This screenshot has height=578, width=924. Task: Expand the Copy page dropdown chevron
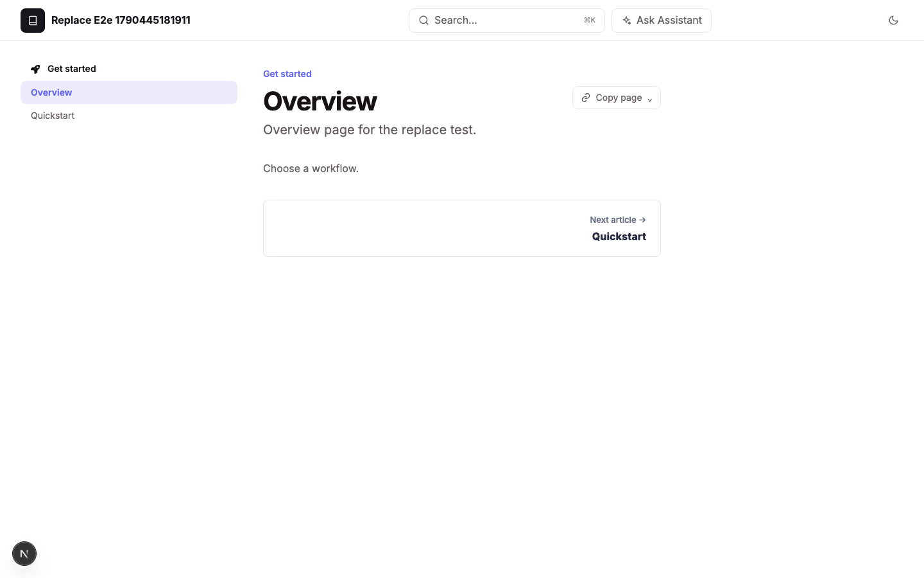(x=649, y=99)
